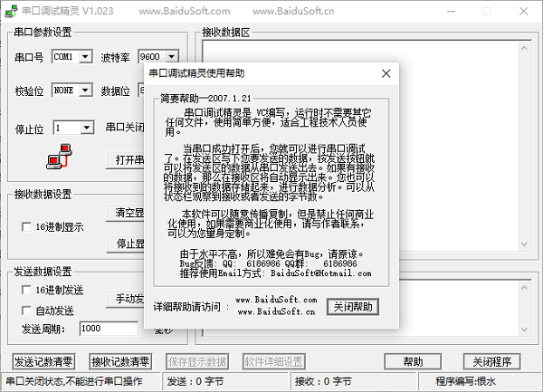Viewport: 543px width, 392px height.
Task: Click the red connected computers status icon
Action: (59, 157)
